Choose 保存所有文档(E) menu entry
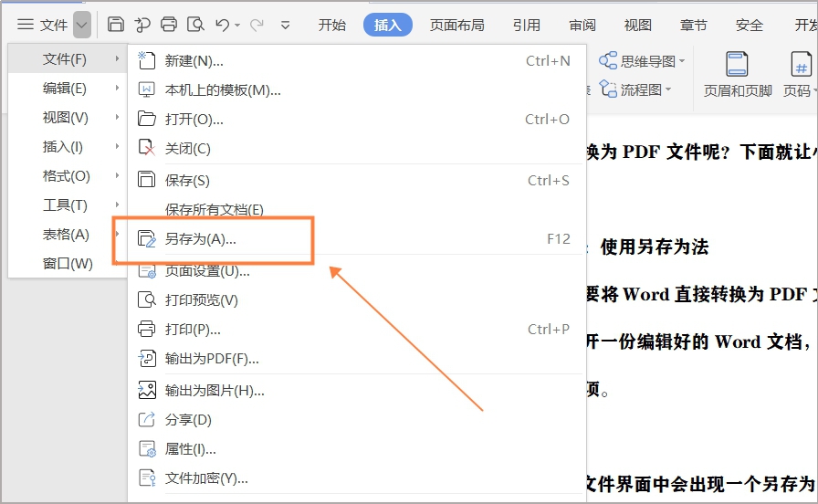Screen dimensions: 818x504 tap(356, 209)
